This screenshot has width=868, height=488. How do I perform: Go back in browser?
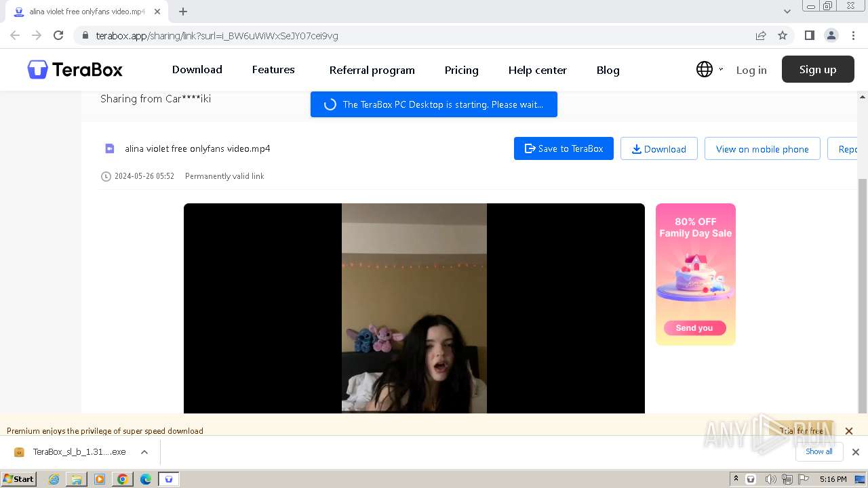(x=15, y=35)
